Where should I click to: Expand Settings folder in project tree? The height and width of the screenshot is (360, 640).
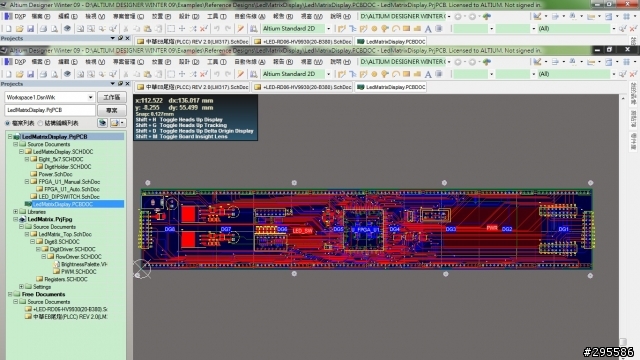pos(21,287)
